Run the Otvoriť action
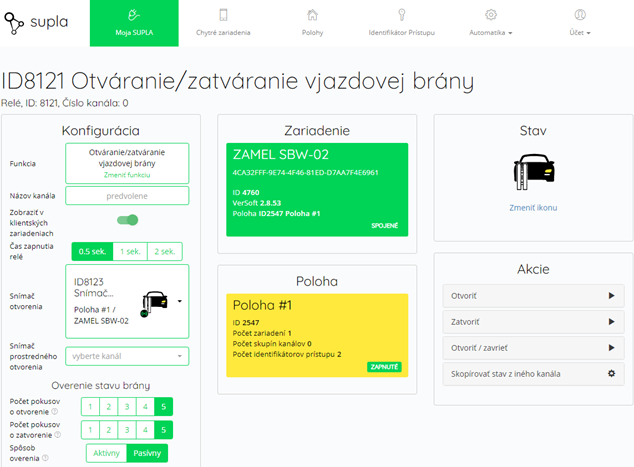 tap(533, 296)
